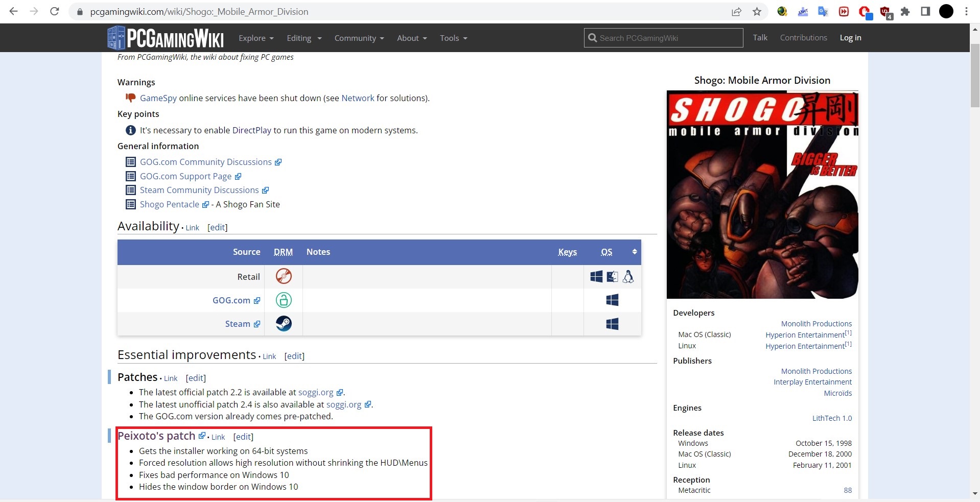Go back to the previous page

14,11
